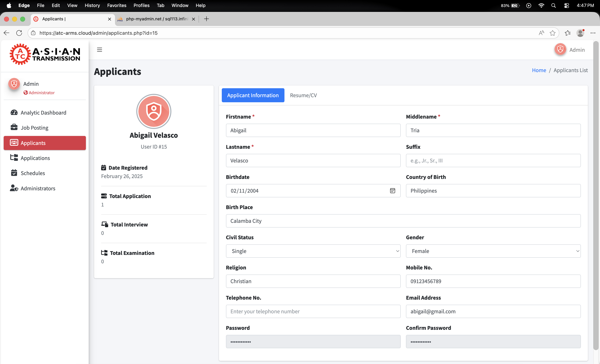Click the Home breadcrumb link

click(539, 70)
